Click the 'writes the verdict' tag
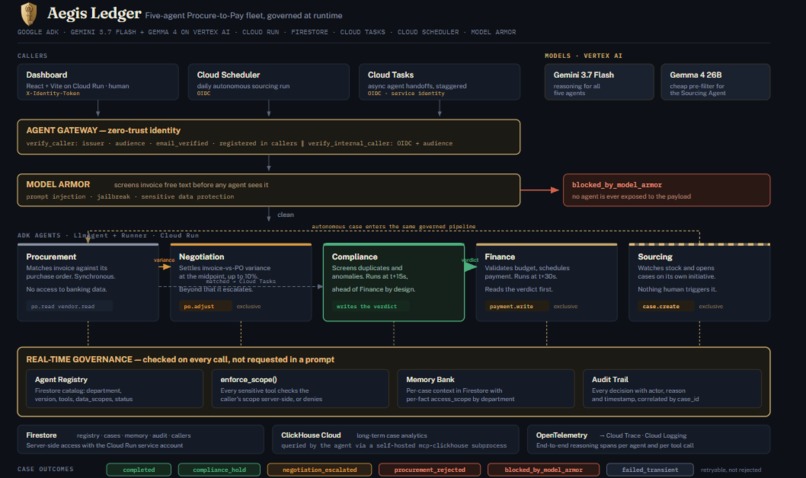806x478 pixels. (x=371, y=306)
